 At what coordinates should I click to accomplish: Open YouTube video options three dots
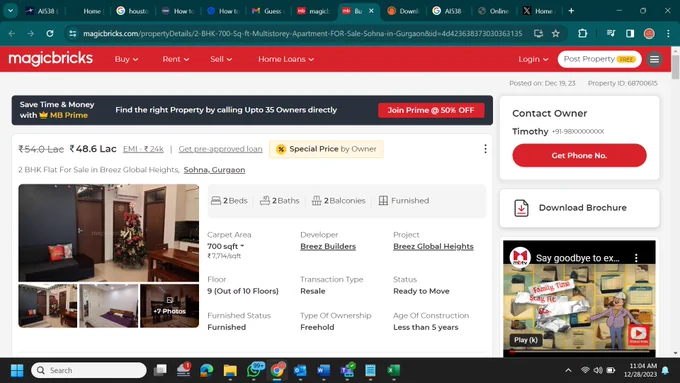click(x=636, y=258)
